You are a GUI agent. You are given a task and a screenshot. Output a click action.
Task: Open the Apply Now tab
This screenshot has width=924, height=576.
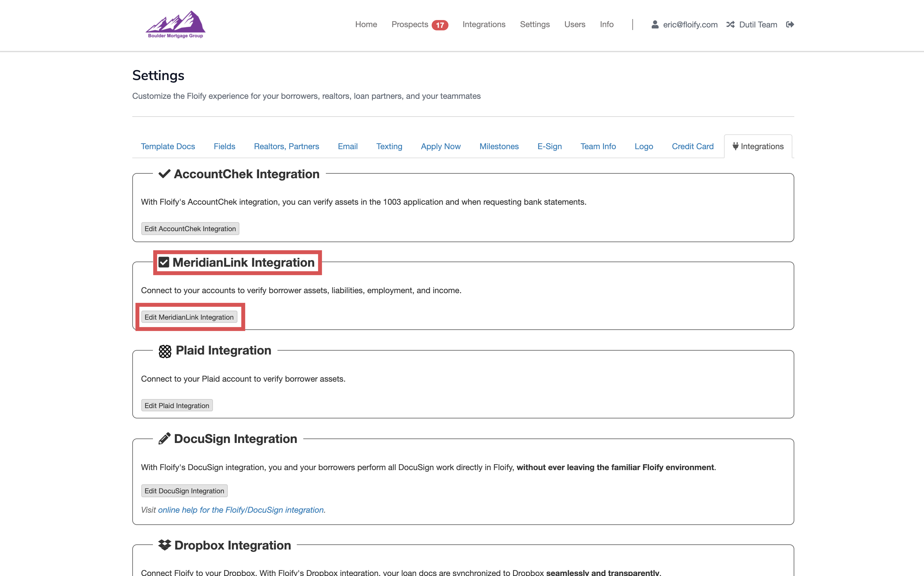point(441,146)
